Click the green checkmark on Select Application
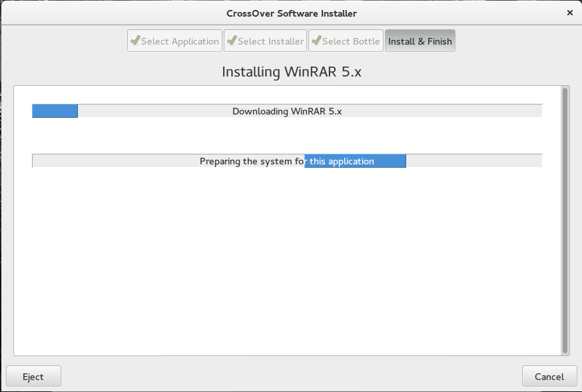Screen dimensions: 582x392 click(x=135, y=41)
